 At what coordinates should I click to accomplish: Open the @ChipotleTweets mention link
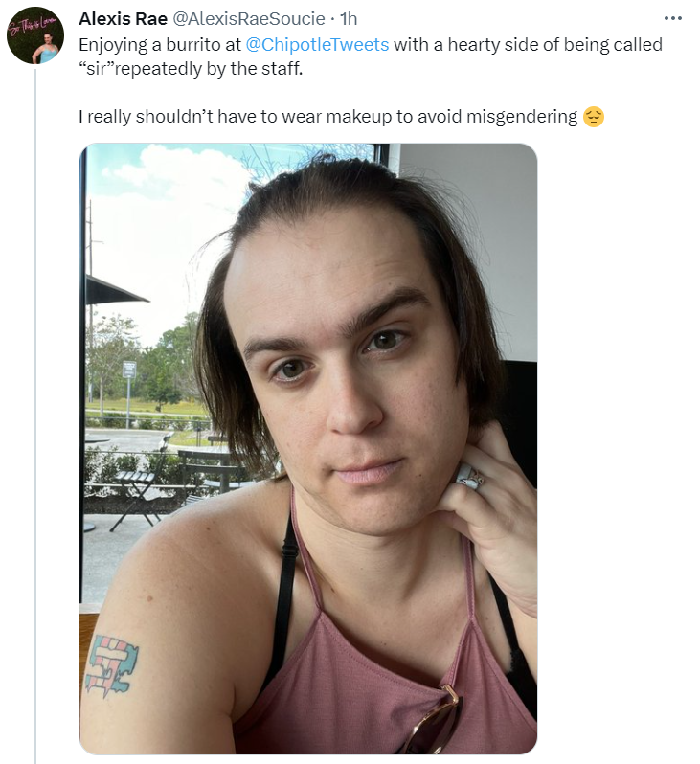[x=317, y=44]
